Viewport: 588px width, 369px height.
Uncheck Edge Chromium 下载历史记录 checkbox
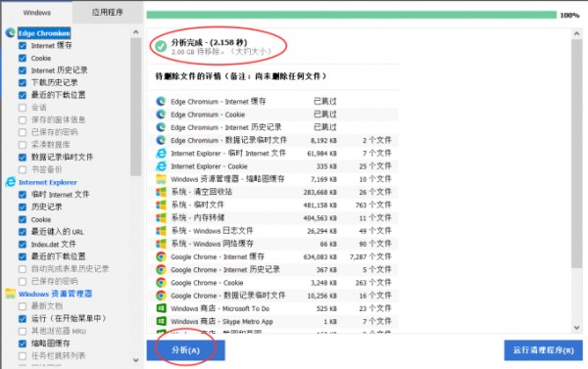23,83
